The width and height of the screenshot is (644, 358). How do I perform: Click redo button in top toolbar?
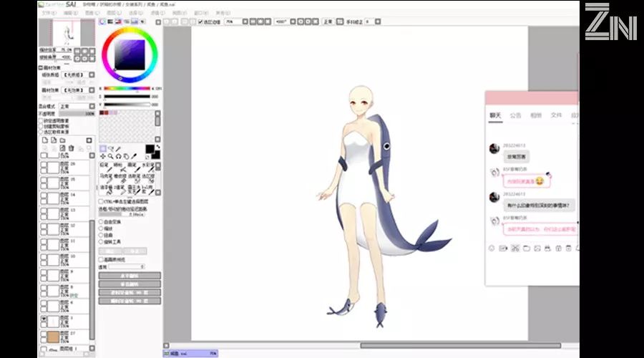click(x=175, y=21)
